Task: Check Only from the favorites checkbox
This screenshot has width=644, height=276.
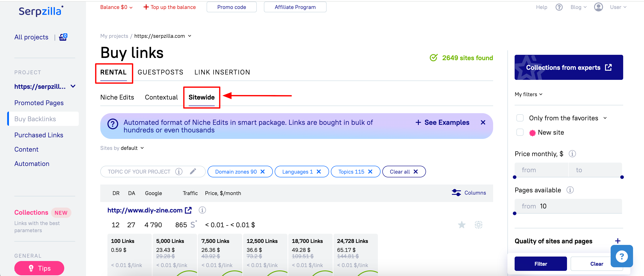Action: [520, 118]
